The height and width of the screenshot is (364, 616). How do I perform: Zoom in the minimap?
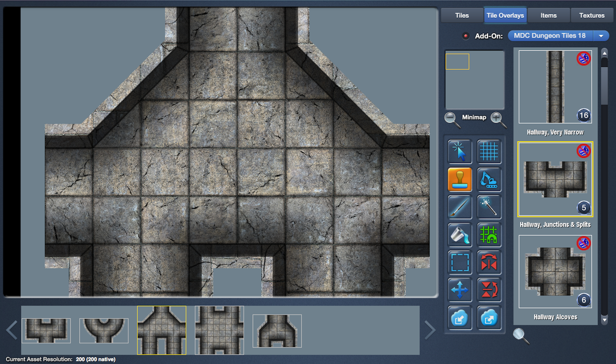[499, 119]
